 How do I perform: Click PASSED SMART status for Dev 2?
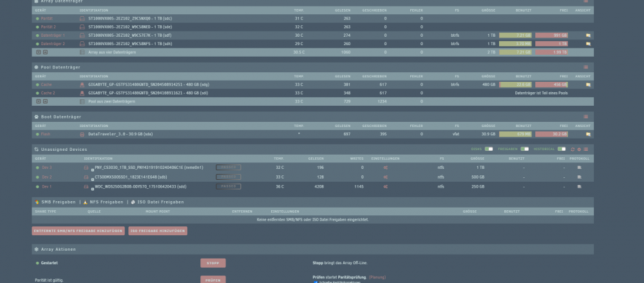tap(229, 177)
